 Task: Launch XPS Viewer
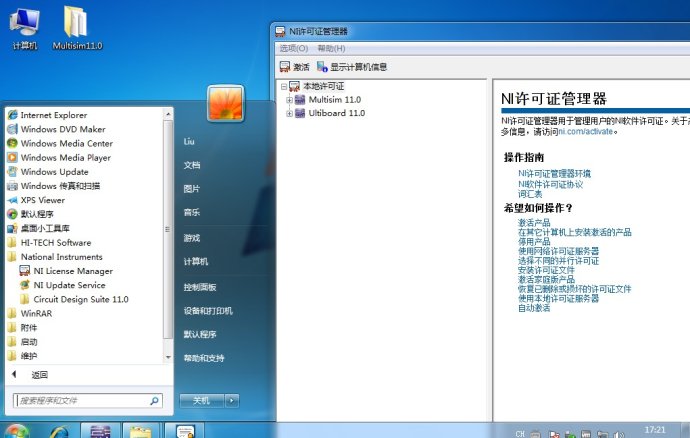pos(36,200)
